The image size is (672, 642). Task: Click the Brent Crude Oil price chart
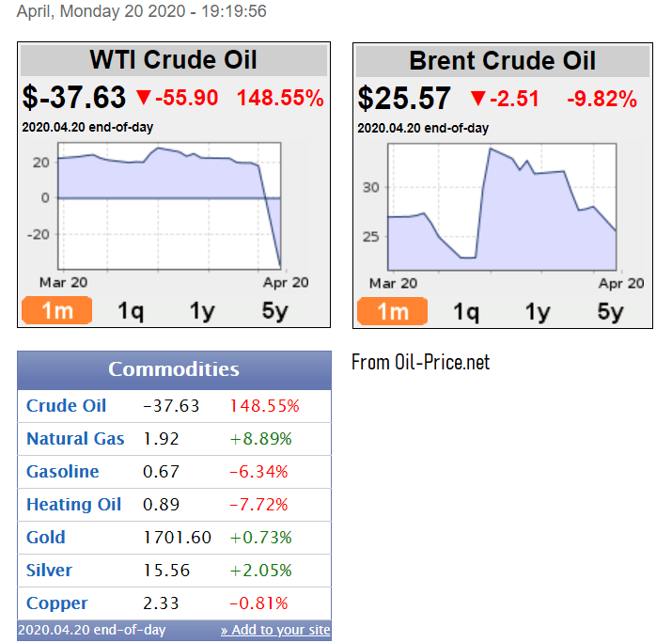501,207
